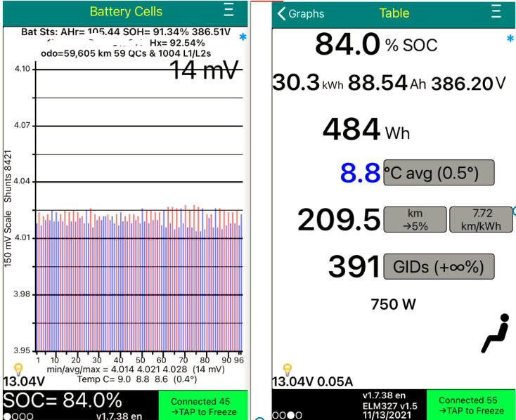Image resolution: width=516 pixels, height=420 pixels.
Task: Tap the lightbulb icon on the Table screen
Action: click(287, 369)
